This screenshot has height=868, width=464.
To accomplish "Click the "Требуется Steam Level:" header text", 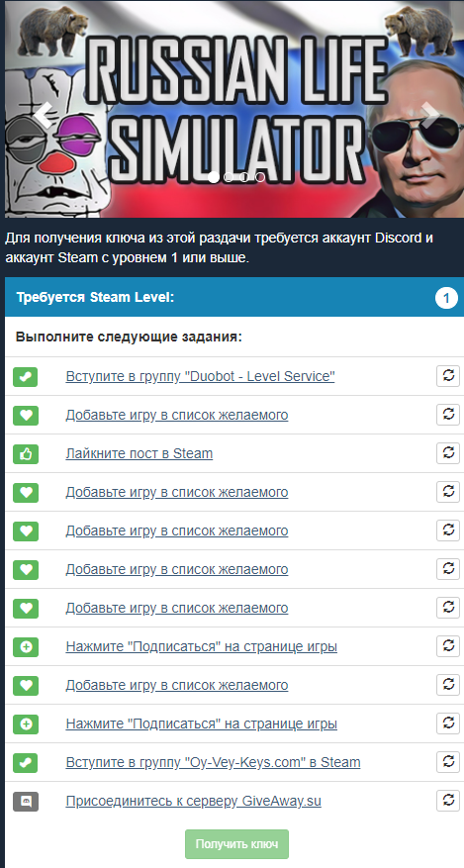I will tap(95, 298).
